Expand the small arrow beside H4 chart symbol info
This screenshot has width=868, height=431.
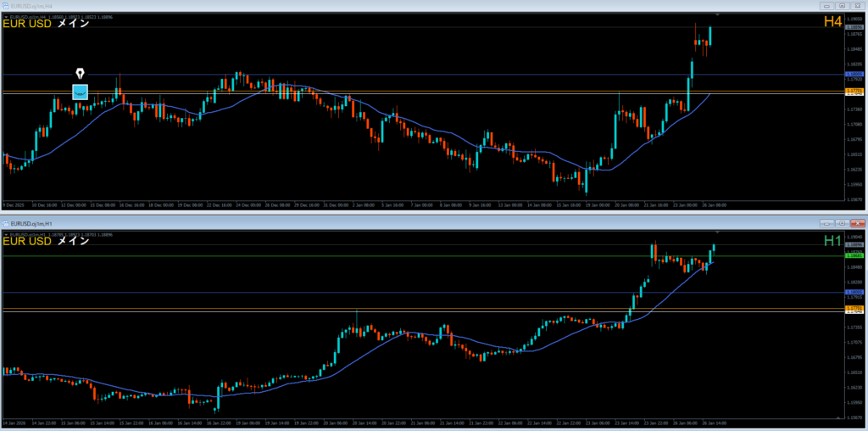(6, 15)
